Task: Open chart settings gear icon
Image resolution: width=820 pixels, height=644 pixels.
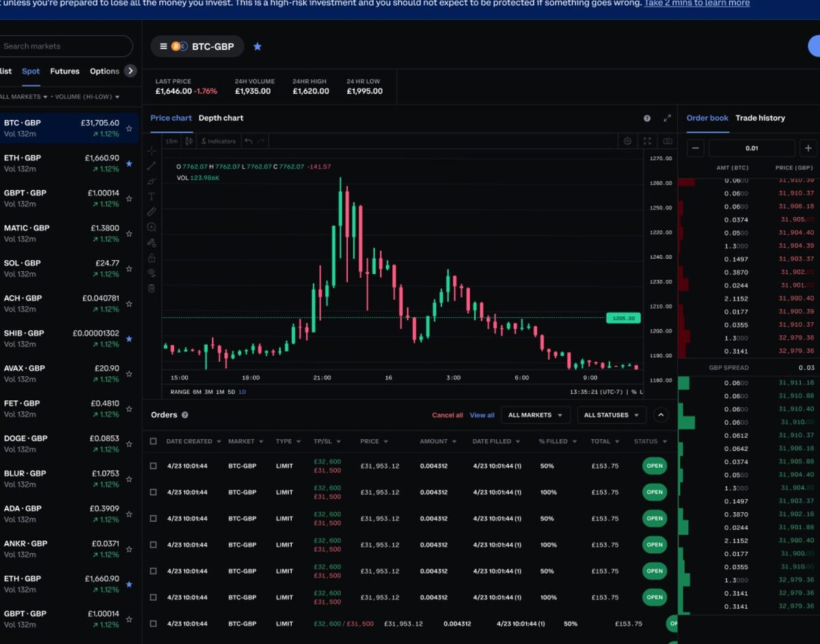Action: point(627,141)
